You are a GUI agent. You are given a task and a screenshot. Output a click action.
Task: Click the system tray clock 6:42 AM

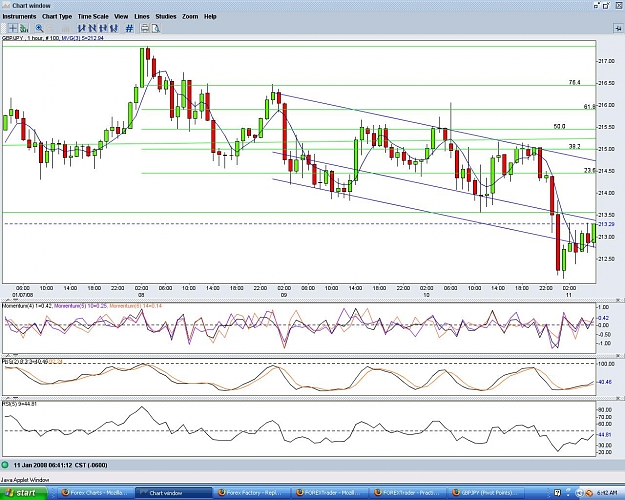[x=606, y=493]
